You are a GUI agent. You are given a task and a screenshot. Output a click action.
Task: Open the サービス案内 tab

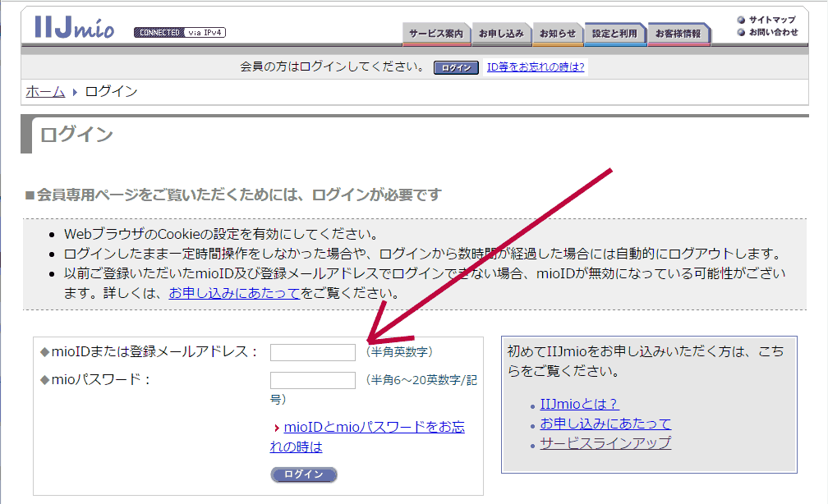(x=436, y=34)
